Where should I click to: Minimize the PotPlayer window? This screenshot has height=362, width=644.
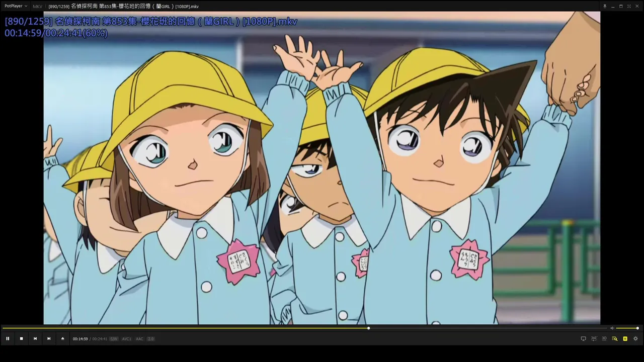tap(613, 6)
